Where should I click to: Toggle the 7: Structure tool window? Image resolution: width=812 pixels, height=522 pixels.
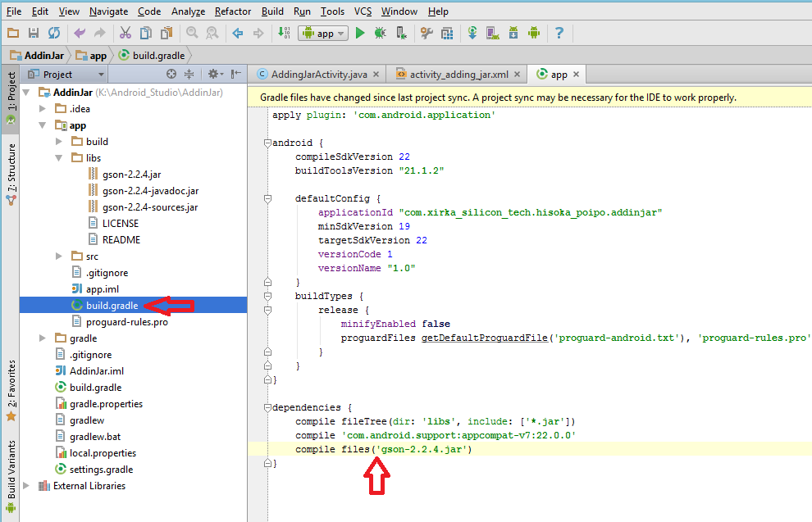(x=11, y=174)
